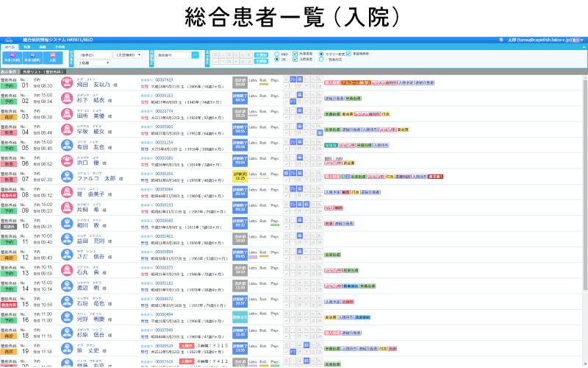Viewport: 588px width, 368px height.
Task: Click the 全選択 button
Action: [260, 54]
